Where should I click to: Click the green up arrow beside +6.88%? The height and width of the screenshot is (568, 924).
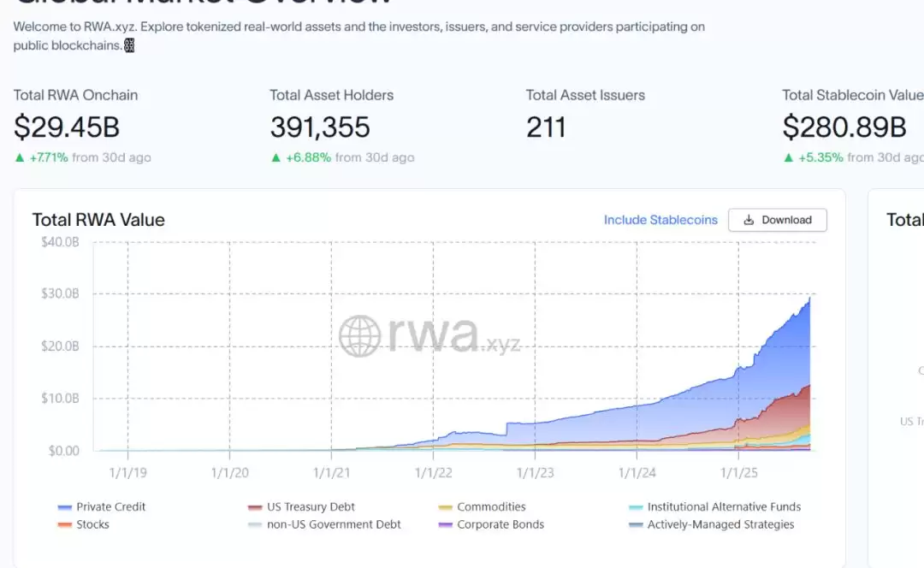coord(277,157)
